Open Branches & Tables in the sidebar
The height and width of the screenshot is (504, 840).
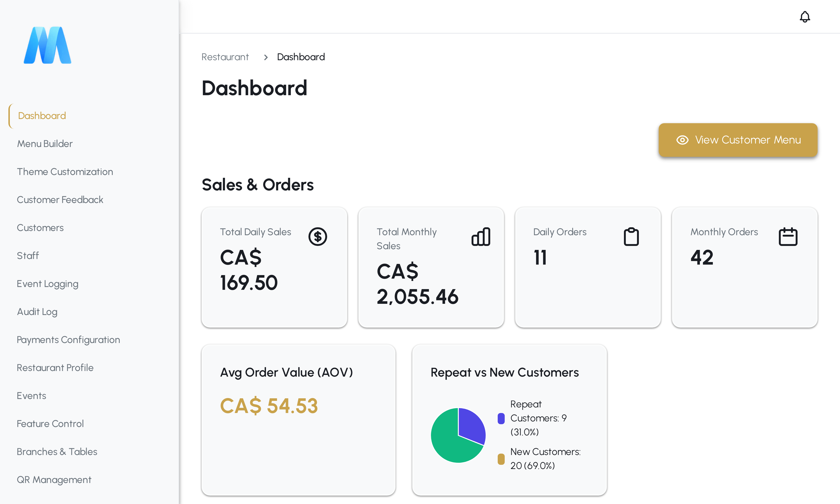[57, 452]
